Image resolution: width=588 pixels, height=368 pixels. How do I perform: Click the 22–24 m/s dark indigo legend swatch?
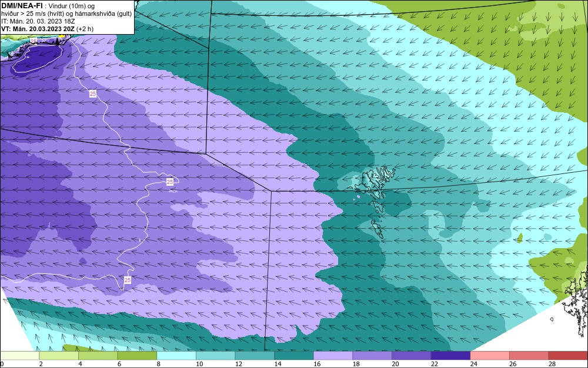pos(451,356)
